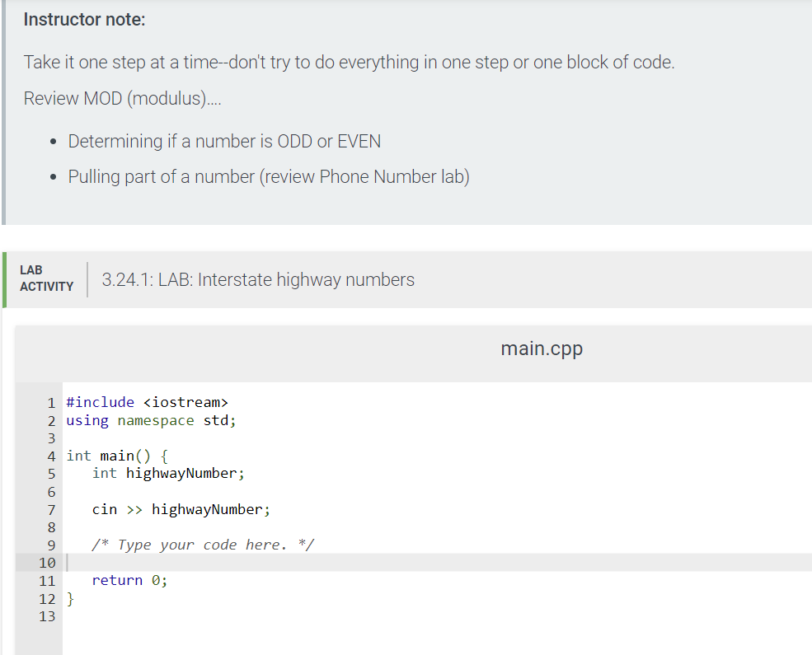
Task: Click the lab title 3.24.1 Interstate highway numbers
Action: pos(258,279)
